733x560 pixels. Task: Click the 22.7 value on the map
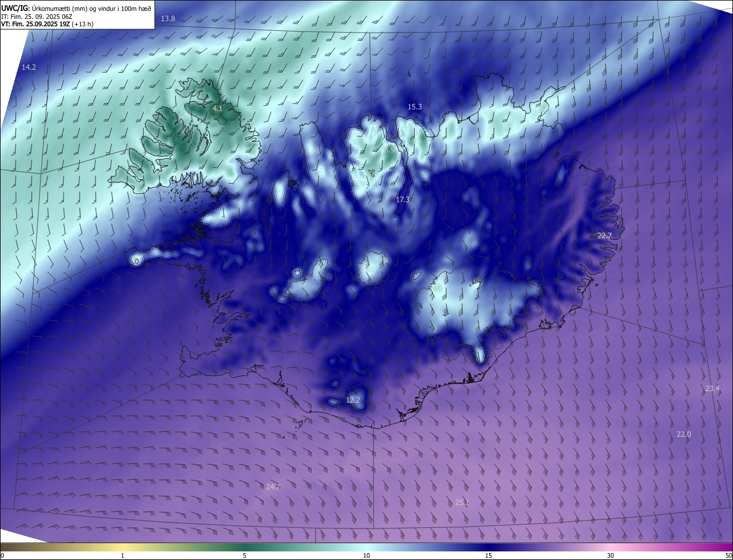coord(605,236)
